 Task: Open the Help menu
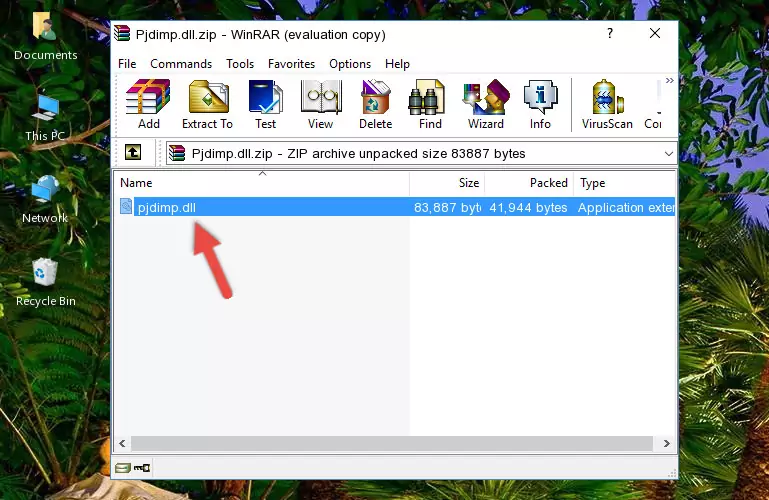(397, 64)
